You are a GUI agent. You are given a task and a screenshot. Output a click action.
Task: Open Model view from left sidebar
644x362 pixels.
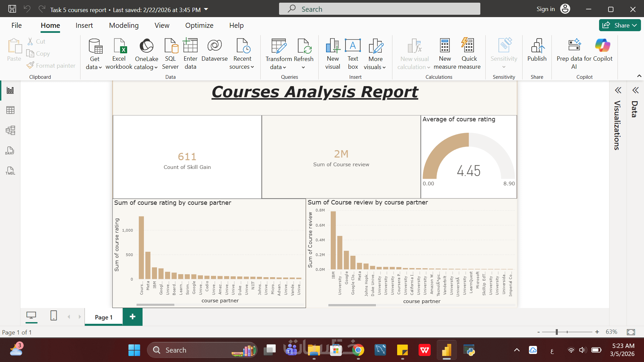(x=10, y=130)
